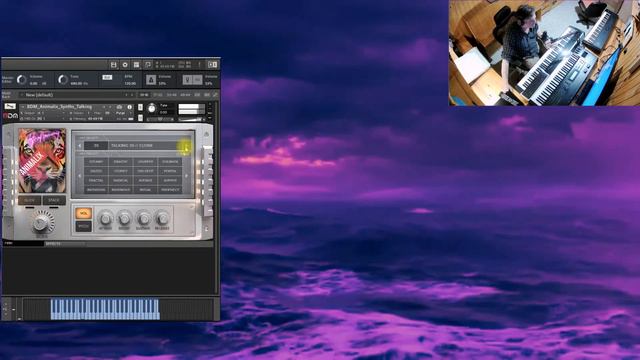Click the Master Editor metronome icon
This screenshot has width=640, height=360.
[x=151, y=80]
